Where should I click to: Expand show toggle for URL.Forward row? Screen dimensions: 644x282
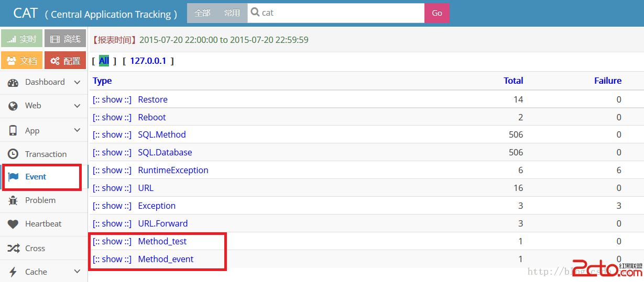pyautogui.click(x=112, y=223)
